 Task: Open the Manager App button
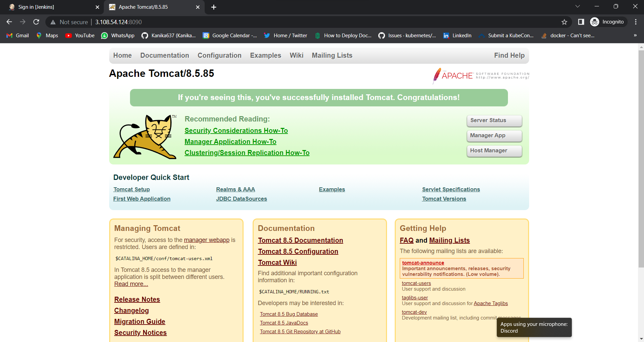(x=494, y=136)
